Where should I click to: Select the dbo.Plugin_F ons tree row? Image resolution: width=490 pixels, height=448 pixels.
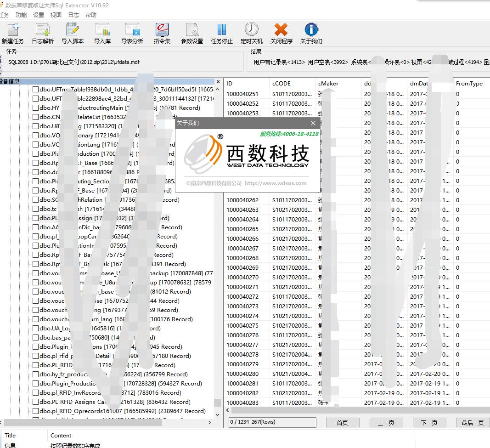[111, 347]
